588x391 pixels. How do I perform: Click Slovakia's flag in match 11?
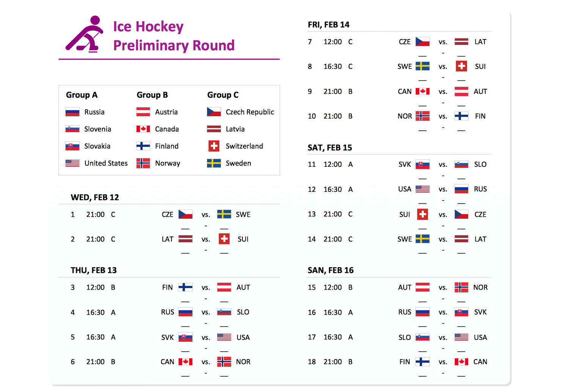pos(423,164)
